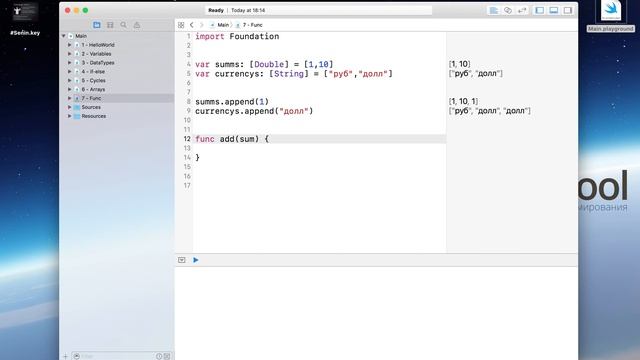The width and height of the screenshot is (640, 360).
Task: Click the currencys.append line
Action: pyautogui.click(x=254, y=111)
